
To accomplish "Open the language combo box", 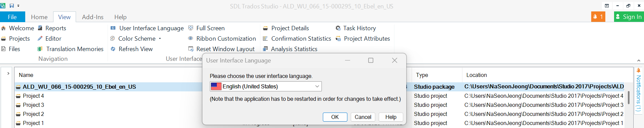I will tap(266, 86).
